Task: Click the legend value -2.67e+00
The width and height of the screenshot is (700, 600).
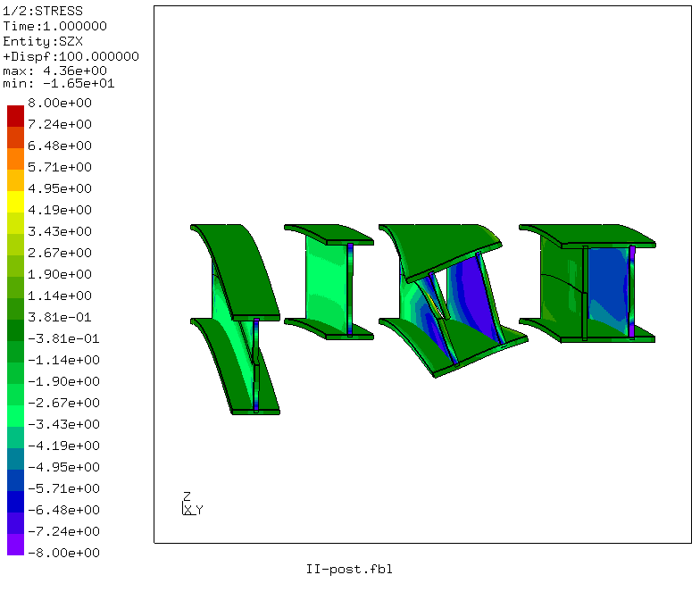Action: pyautogui.click(x=64, y=403)
